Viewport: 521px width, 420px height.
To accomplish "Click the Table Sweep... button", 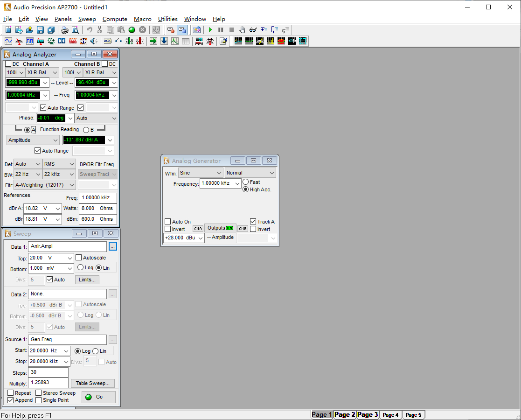I will pyautogui.click(x=92, y=383).
